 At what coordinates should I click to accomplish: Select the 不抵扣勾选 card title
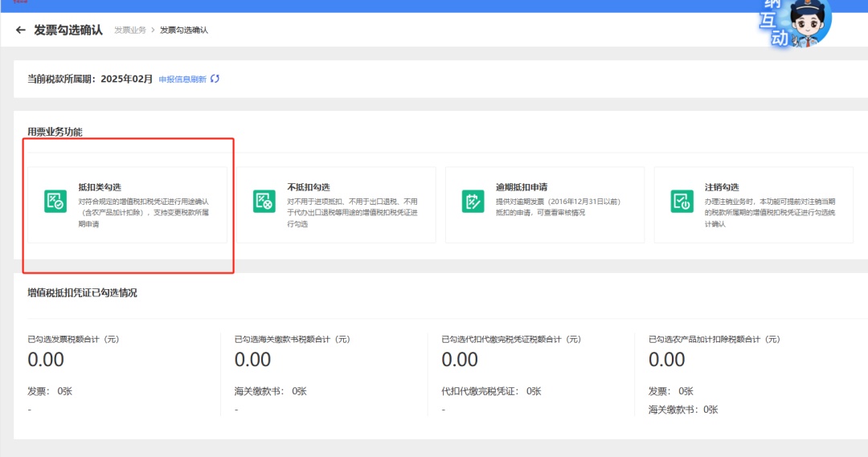[x=309, y=187]
